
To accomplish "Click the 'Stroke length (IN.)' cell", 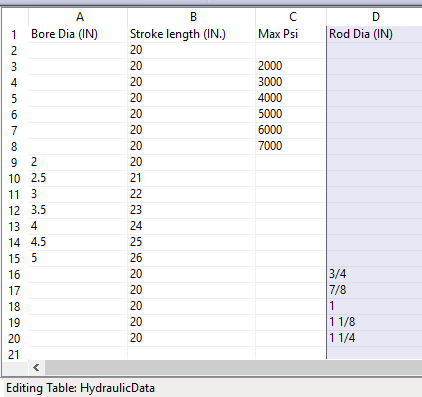I will click(191, 34).
